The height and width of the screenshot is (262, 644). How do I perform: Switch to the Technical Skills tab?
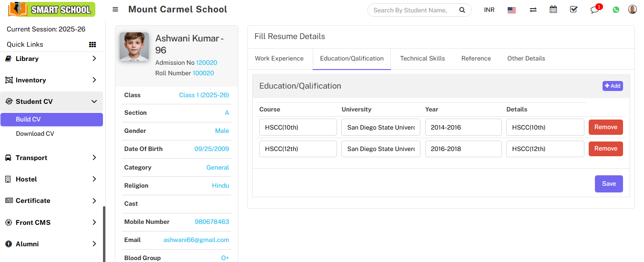click(x=422, y=59)
